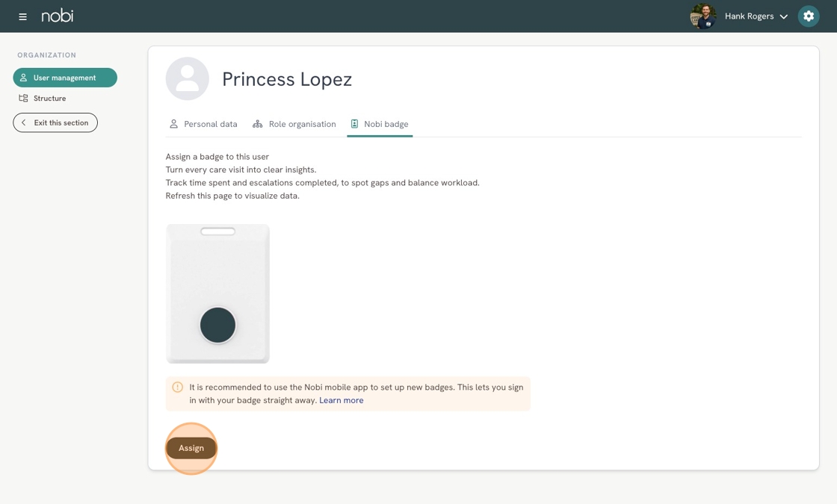Open the settings gear icon
Viewport: 837px width, 504px height.
click(808, 16)
